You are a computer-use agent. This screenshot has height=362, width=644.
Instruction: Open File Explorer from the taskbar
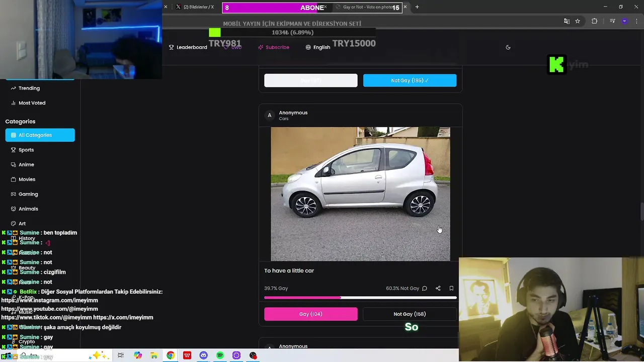[154, 355]
